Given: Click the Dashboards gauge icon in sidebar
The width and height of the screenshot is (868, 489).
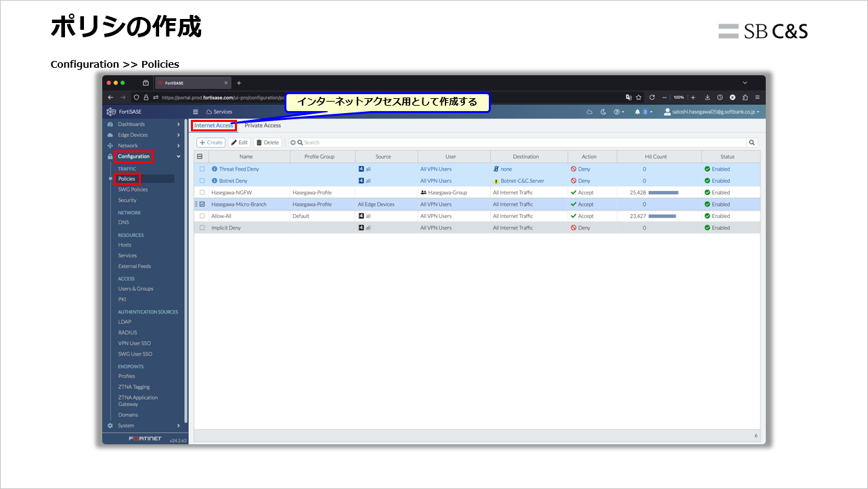Looking at the screenshot, I should point(110,125).
